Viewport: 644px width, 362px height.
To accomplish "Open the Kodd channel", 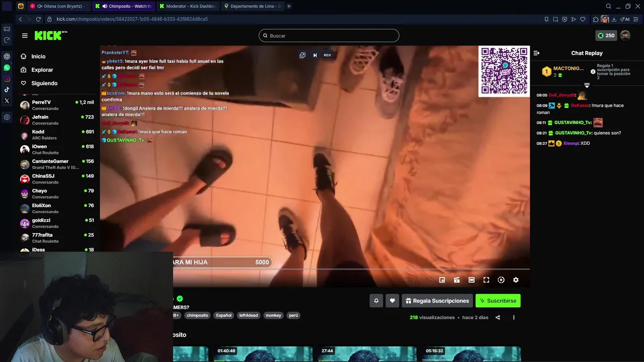I will (x=57, y=135).
